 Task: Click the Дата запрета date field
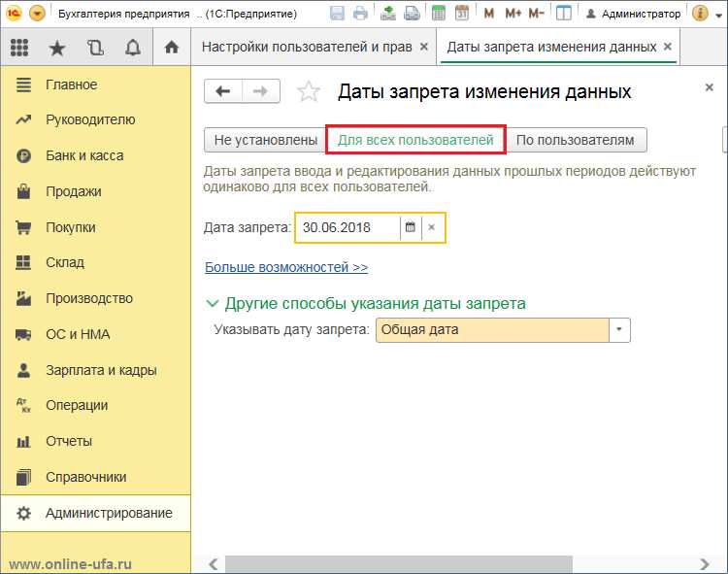pyautogui.click(x=347, y=227)
